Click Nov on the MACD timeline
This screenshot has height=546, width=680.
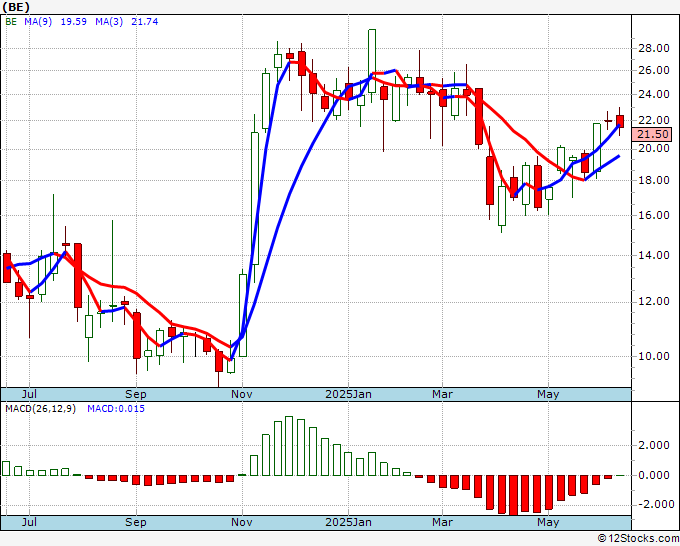tap(242, 522)
